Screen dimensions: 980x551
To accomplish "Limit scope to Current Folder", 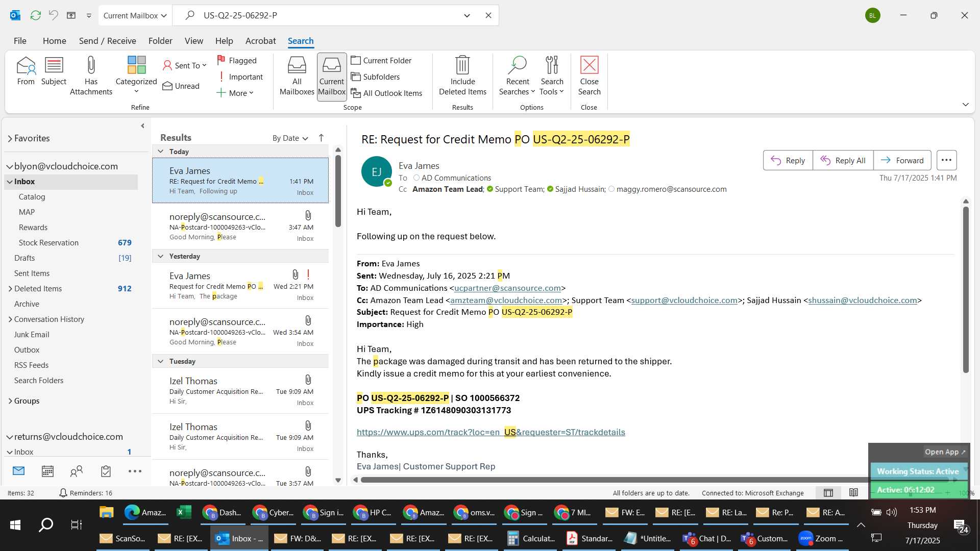I will (x=381, y=60).
